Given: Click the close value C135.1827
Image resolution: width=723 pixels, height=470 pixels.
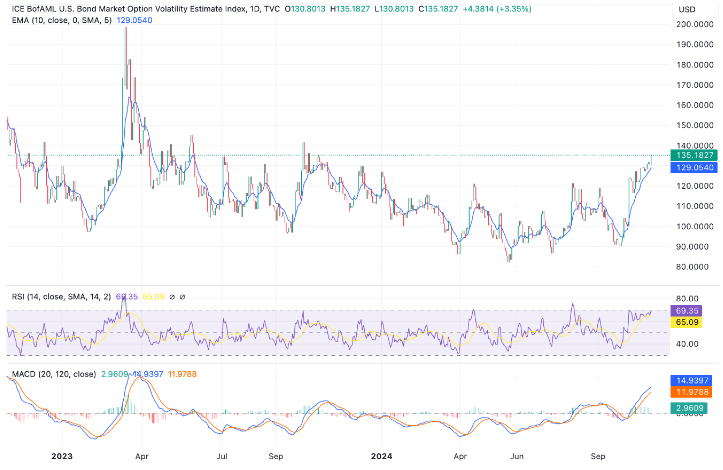Looking at the screenshot, I should (x=438, y=9).
